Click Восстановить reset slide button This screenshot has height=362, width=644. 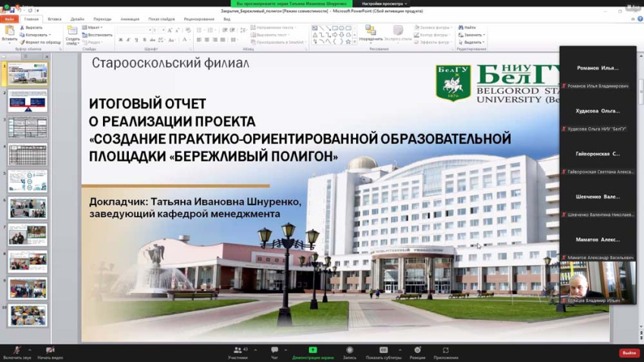(97, 35)
